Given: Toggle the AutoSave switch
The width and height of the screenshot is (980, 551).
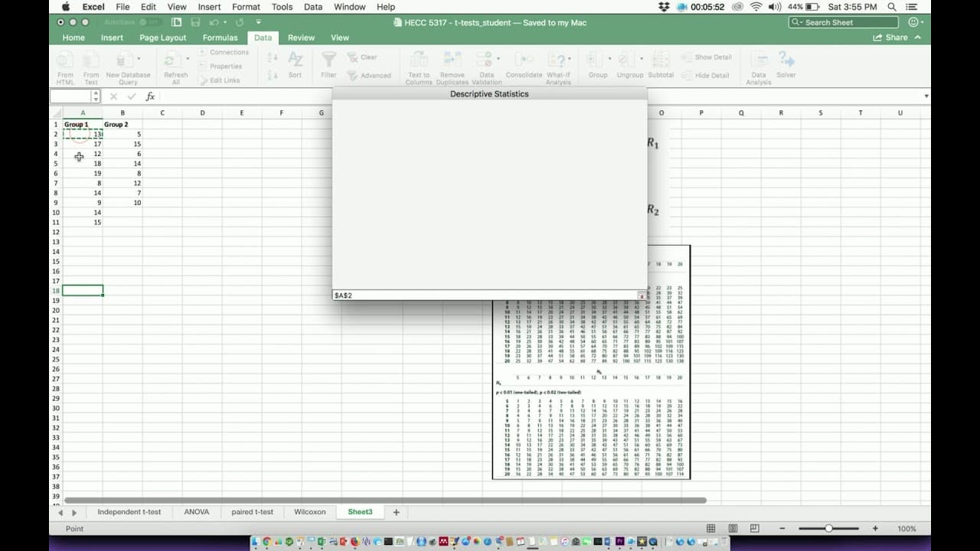Looking at the screenshot, I should (x=150, y=22).
